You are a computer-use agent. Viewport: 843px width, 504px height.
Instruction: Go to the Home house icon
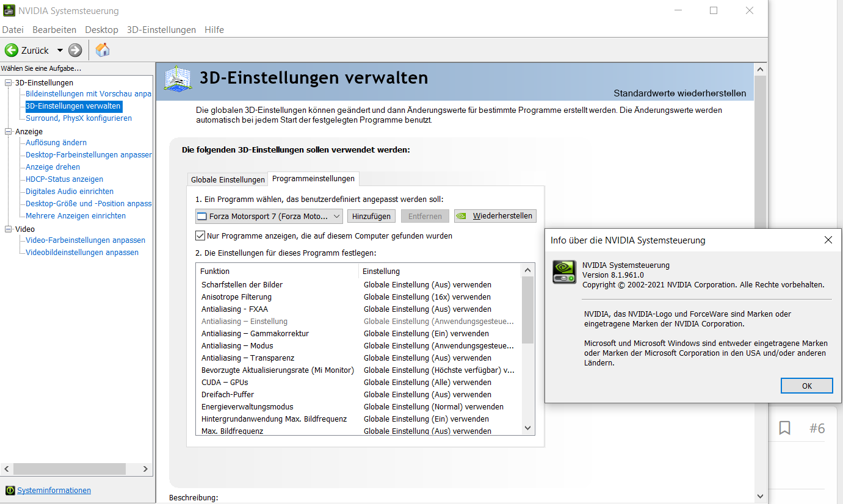point(103,50)
